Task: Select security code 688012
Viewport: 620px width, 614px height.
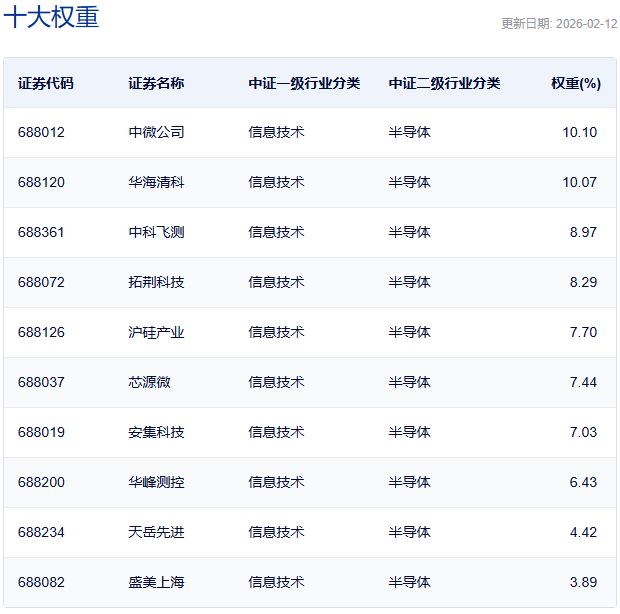Action: pos(41,132)
